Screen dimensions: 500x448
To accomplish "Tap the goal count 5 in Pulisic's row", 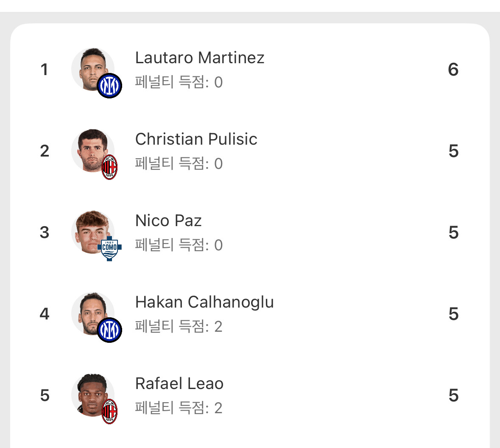I will [x=453, y=151].
